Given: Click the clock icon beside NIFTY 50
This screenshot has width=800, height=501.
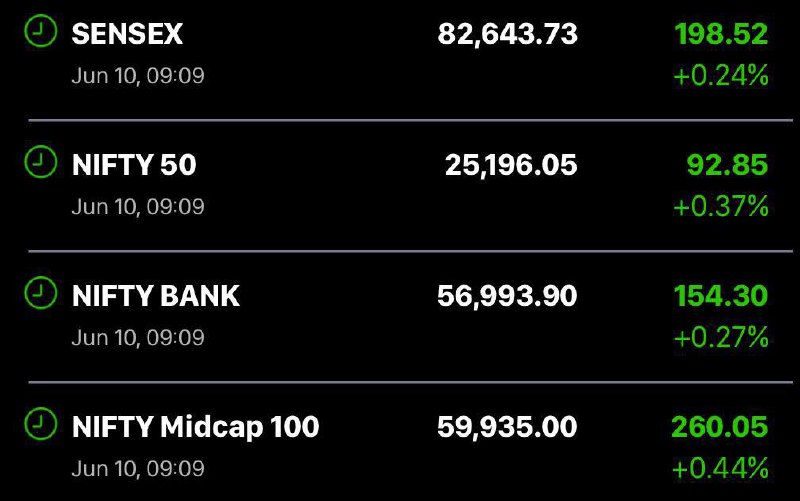Looking at the screenshot, I should tap(41, 162).
